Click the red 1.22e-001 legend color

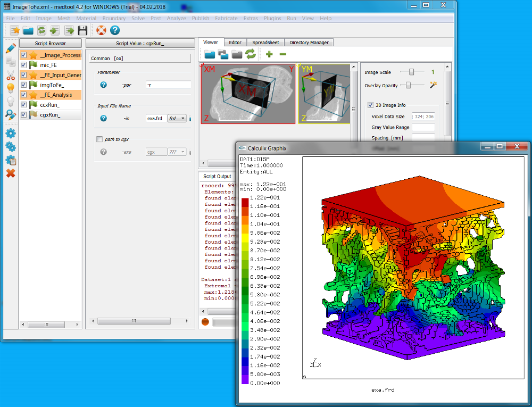click(x=245, y=202)
